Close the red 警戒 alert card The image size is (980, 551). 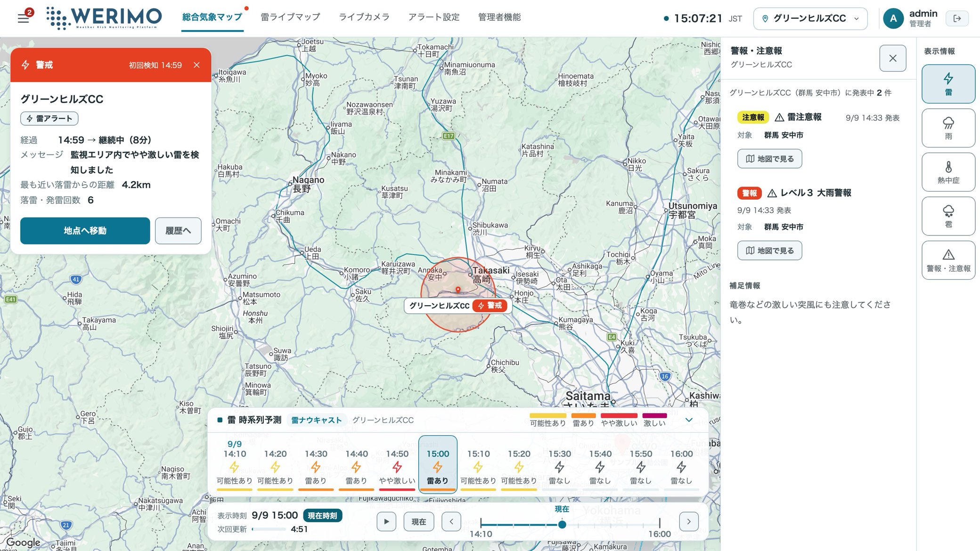click(x=196, y=65)
